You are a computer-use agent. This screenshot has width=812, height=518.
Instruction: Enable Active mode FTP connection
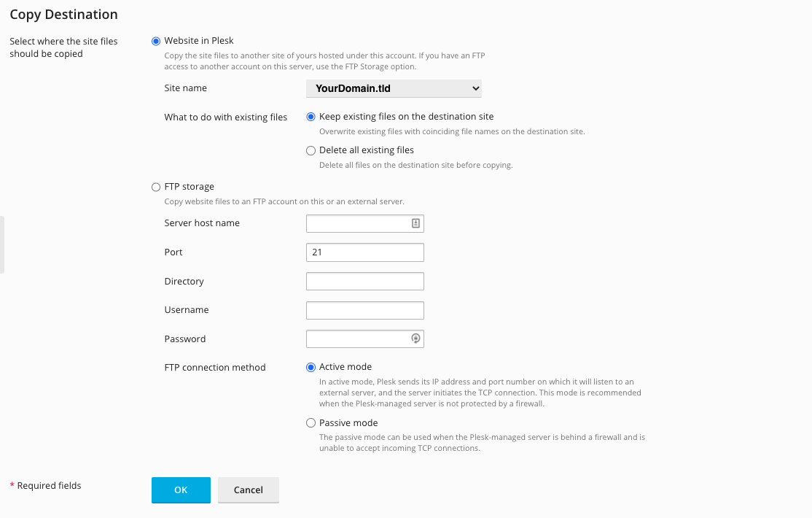(x=311, y=367)
